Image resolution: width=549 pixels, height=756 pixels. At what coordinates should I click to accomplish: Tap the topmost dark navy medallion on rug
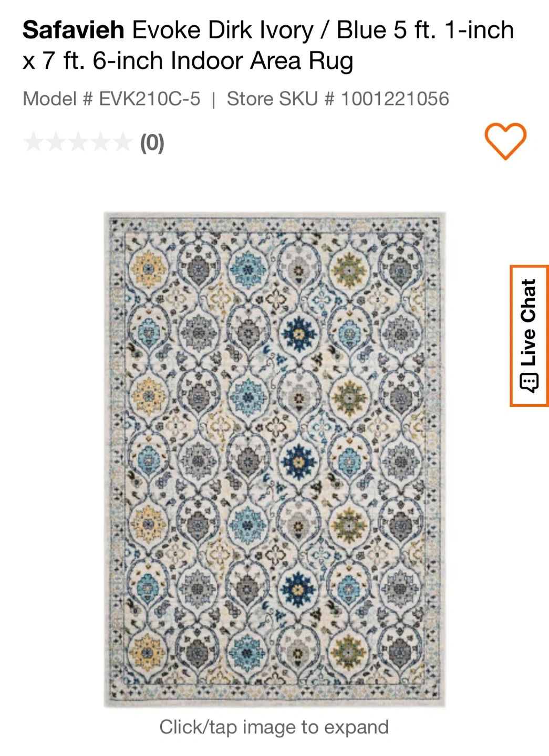click(x=298, y=332)
